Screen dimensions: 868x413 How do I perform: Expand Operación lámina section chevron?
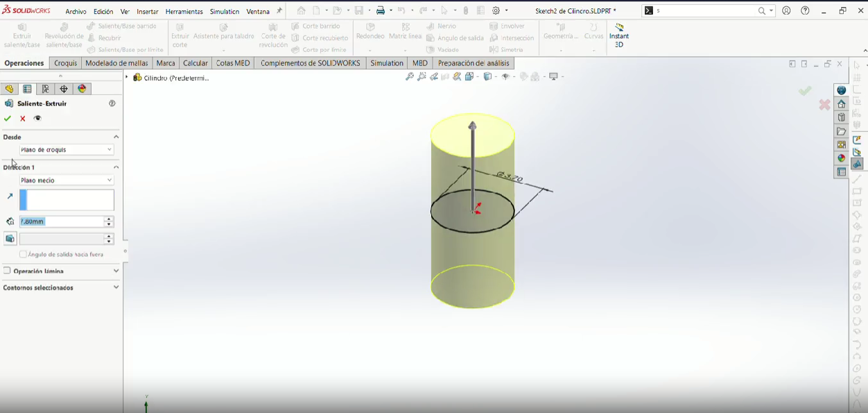pyautogui.click(x=116, y=271)
